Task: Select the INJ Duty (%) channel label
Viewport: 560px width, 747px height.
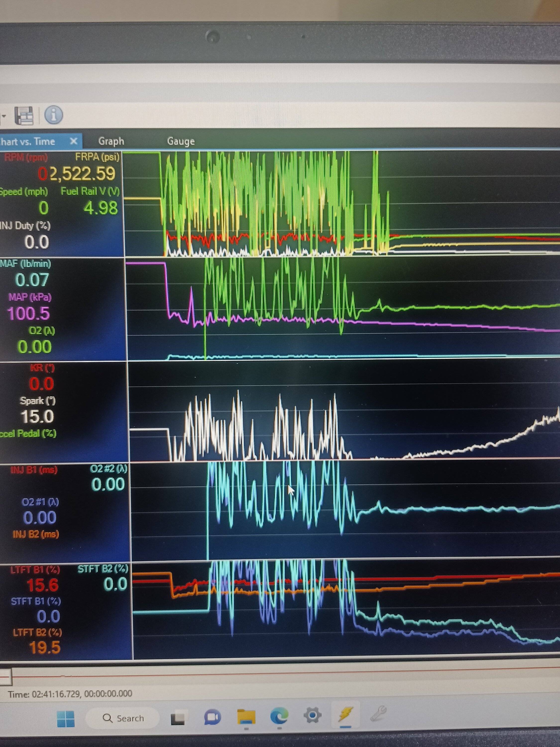Action: [x=25, y=226]
